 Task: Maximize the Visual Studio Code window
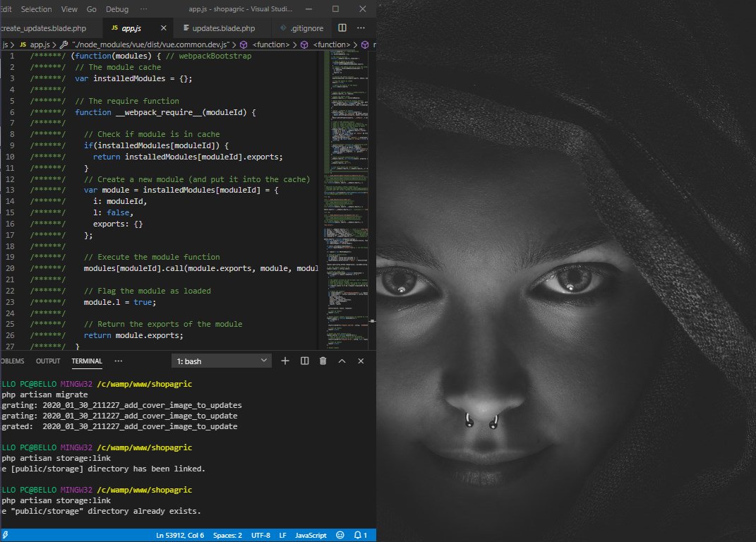(335, 9)
